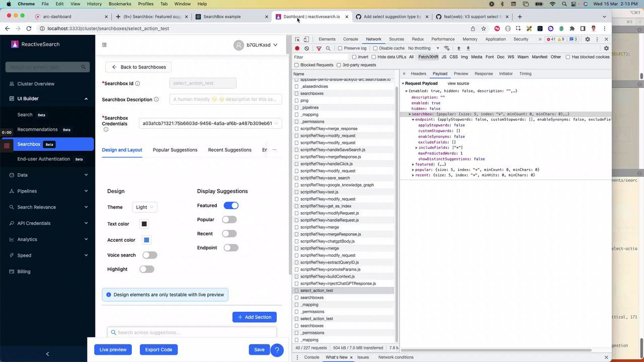Open network search magnifier icon
The height and width of the screenshot is (362, 644).
[x=328, y=48]
